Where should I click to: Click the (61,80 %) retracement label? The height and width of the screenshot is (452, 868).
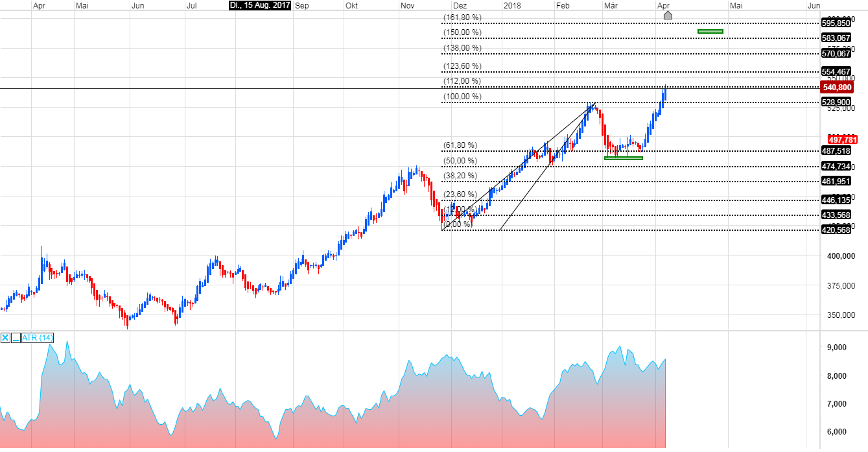[461, 145]
